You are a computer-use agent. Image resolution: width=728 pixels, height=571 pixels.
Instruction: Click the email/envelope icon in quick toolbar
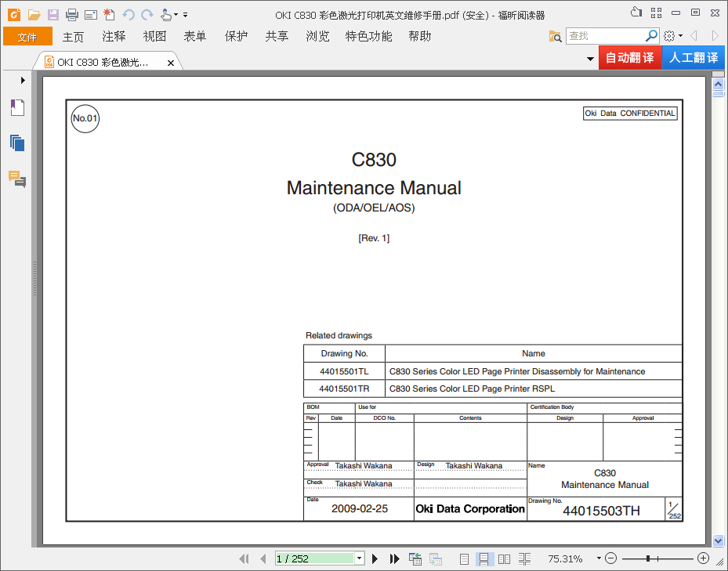tap(91, 15)
